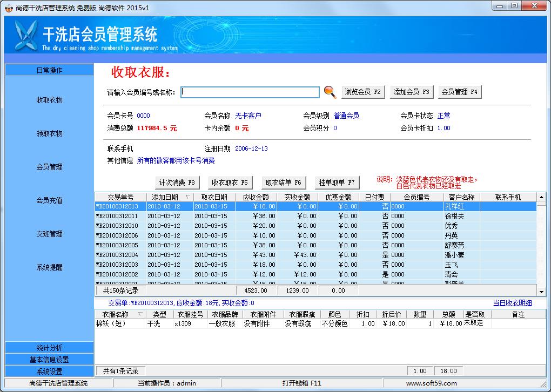Expand the 系统设置 sidebar section
Screen dimensions: 551x392
tap(50, 371)
